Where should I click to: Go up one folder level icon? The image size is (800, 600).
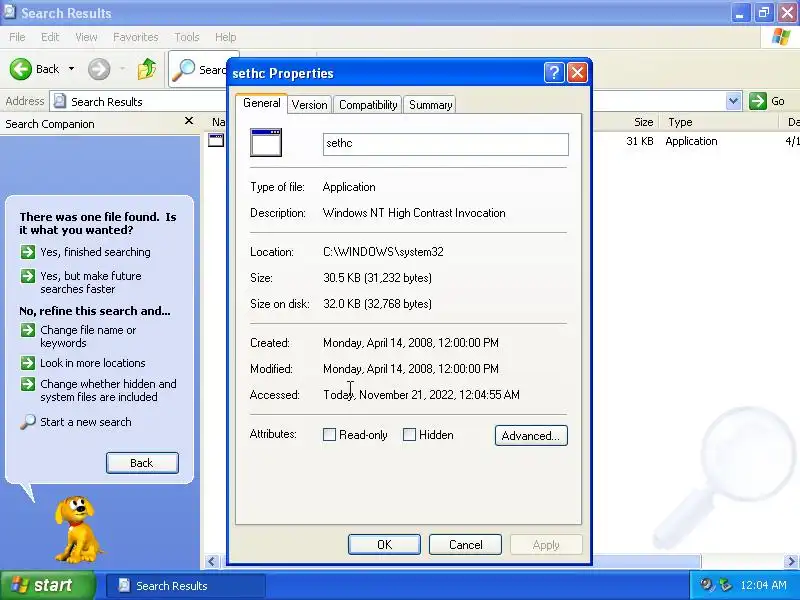[146, 69]
